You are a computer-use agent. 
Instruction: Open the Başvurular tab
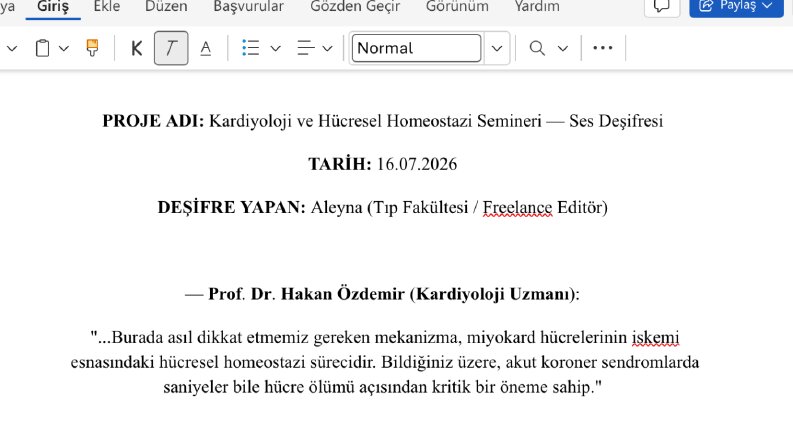[248, 7]
